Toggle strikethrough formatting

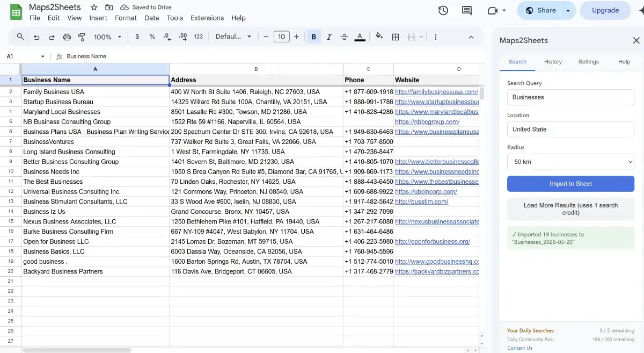point(345,37)
